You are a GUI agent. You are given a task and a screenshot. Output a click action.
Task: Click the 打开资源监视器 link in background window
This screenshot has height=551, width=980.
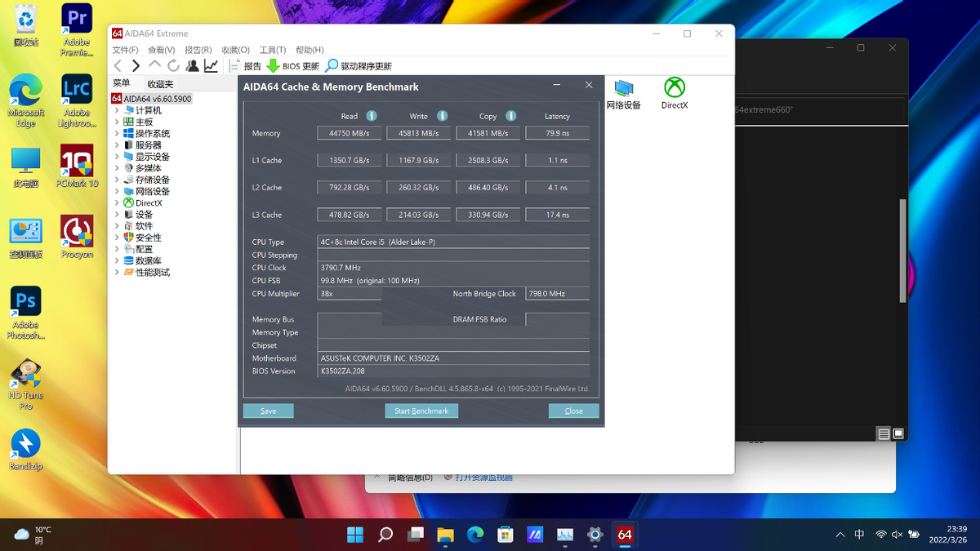pos(484,477)
